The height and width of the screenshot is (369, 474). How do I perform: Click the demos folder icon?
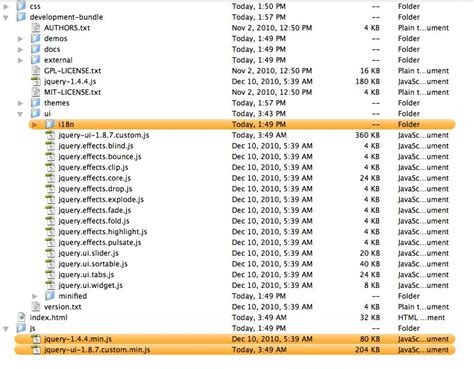point(35,38)
